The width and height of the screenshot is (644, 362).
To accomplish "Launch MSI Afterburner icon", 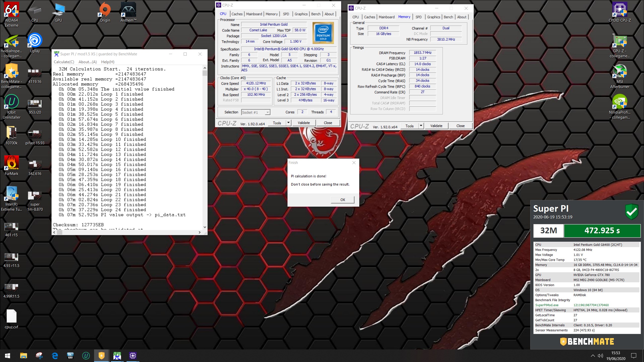I will (x=620, y=77).
